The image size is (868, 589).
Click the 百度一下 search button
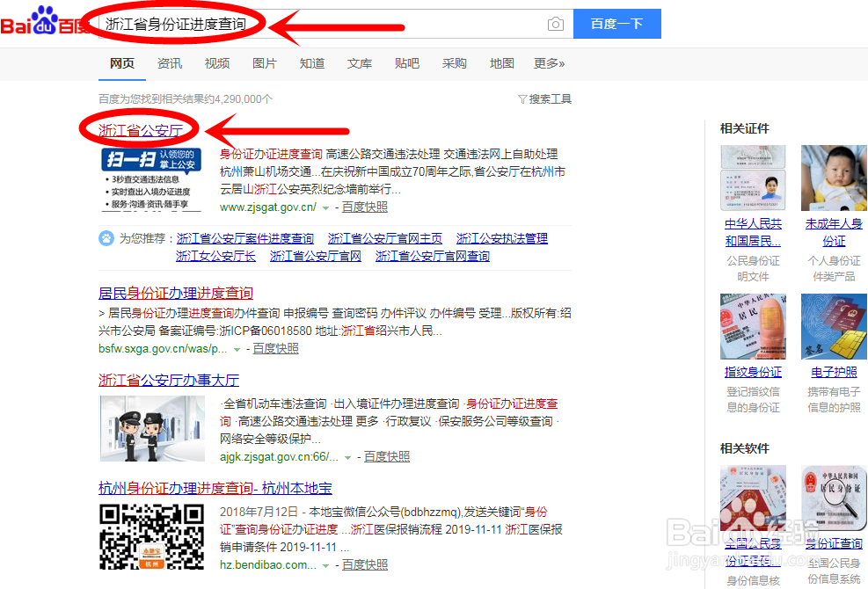[x=616, y=24]
